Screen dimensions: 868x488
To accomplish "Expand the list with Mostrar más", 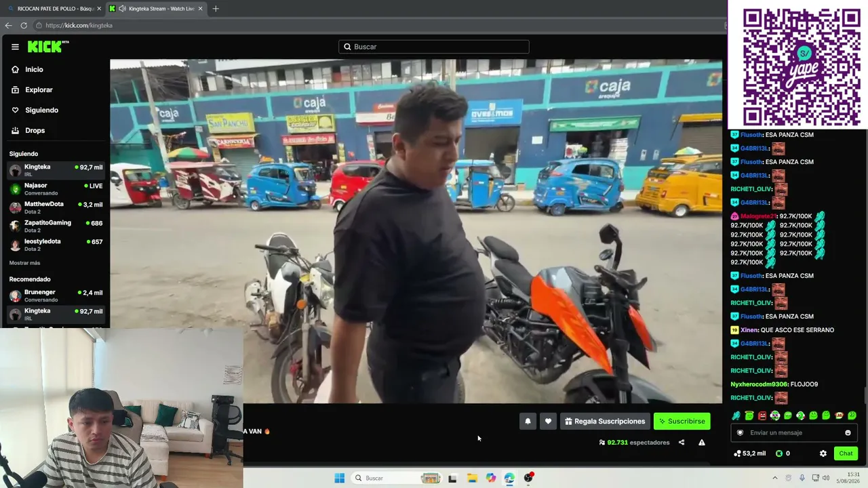I will 24,263.
